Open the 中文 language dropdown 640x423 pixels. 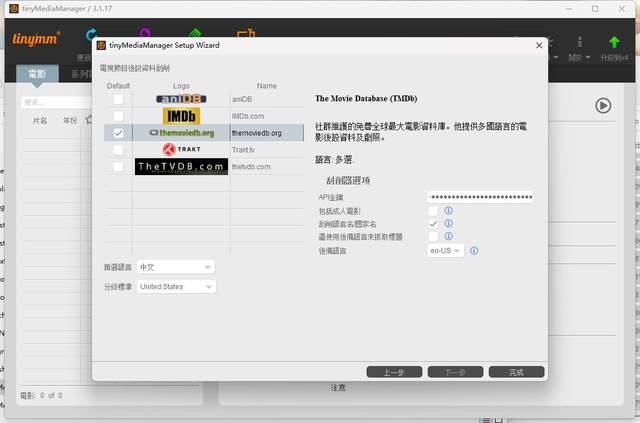pos(176,267)
